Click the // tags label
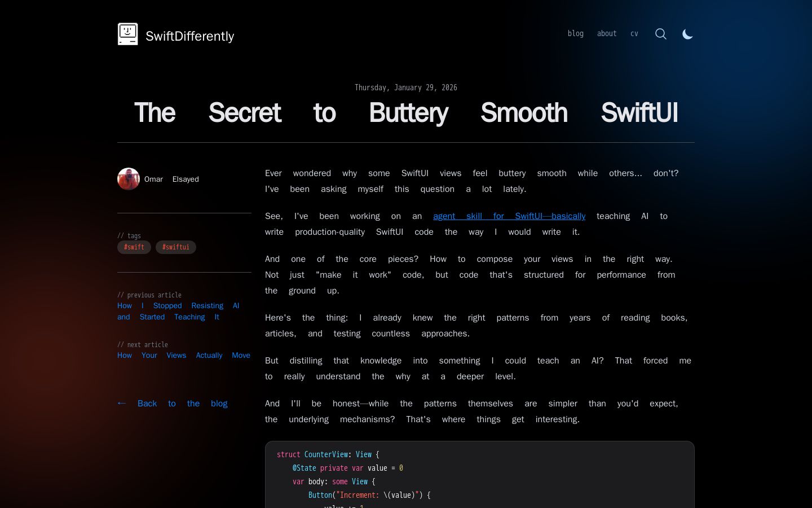Viewport: 812px width, 508px height. (x=129, y=236)
